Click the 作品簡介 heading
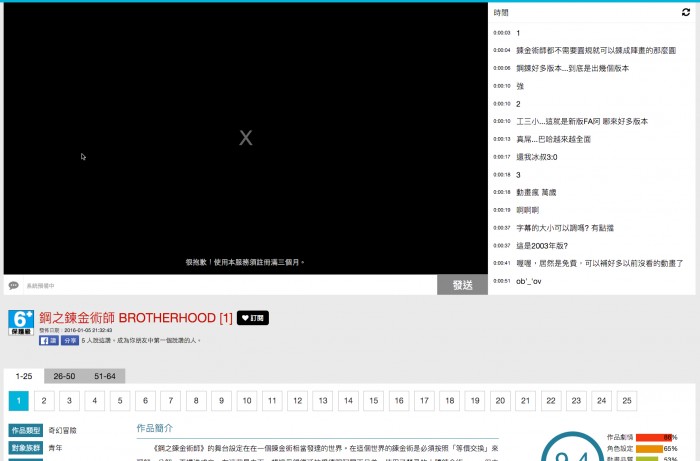700x461 pixels. pos(155,428)
